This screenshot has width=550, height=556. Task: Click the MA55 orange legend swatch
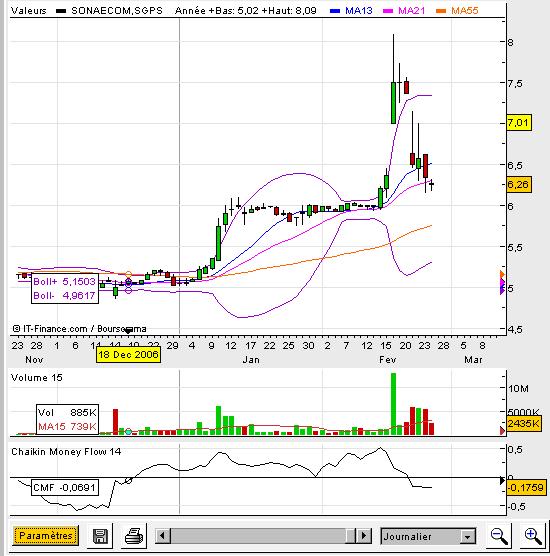[441, 11]
